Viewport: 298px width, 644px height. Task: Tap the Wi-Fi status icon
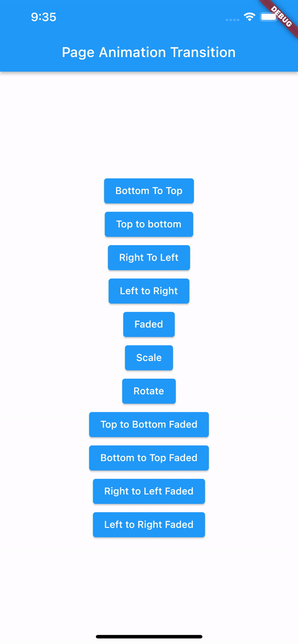tap(249, 17)
